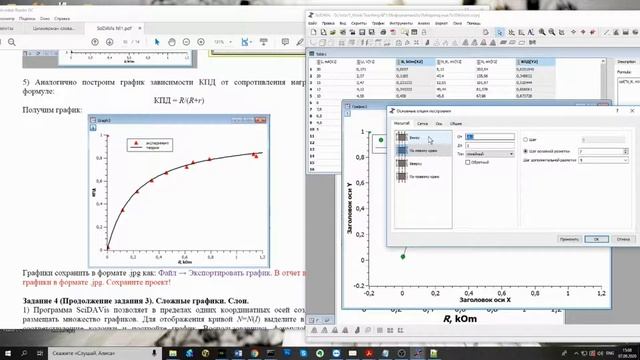Select the Acrobat arrow selection tool
The width and height of the screenshot is (640, 360).
click(x=157, y=42)
